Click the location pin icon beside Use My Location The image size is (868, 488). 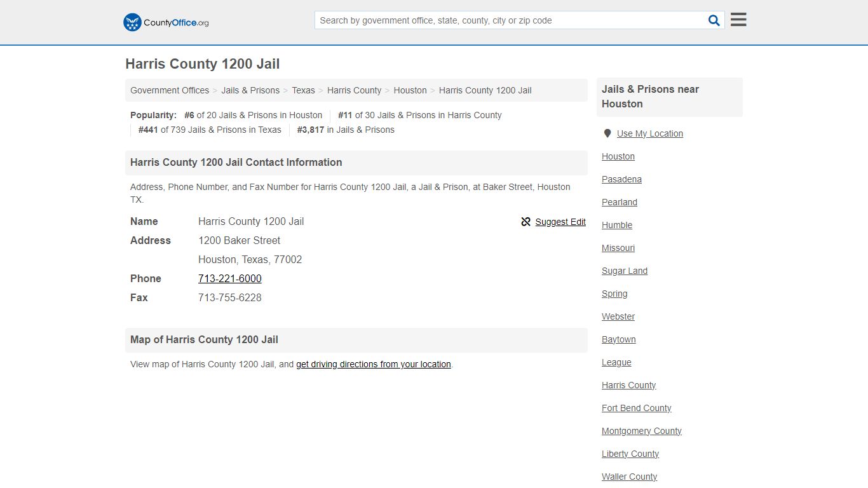[607, 133]
